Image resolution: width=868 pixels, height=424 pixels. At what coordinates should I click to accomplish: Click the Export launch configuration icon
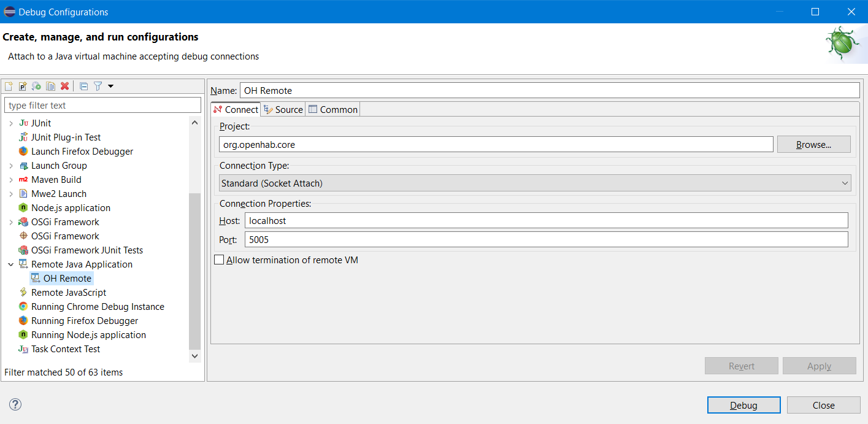37,86
